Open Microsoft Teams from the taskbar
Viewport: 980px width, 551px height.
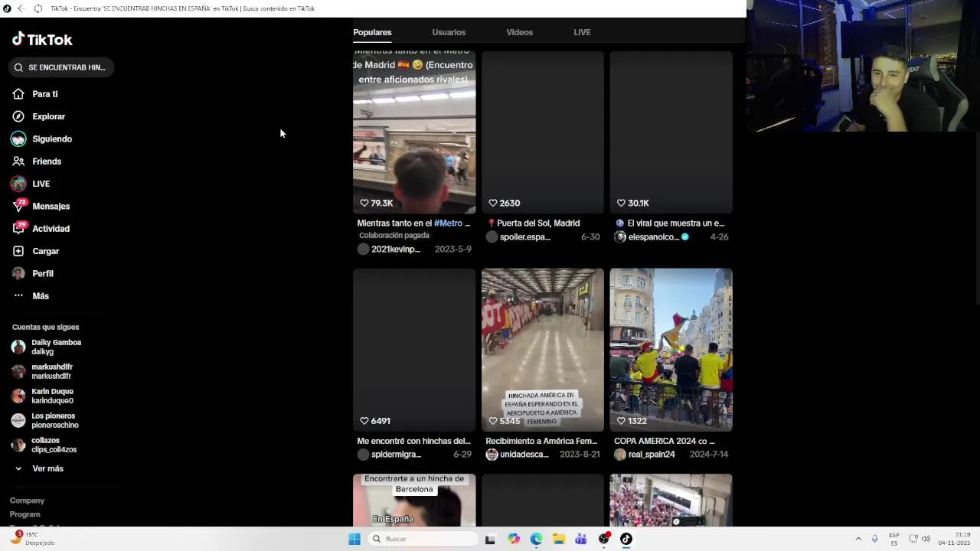point(581,539)
